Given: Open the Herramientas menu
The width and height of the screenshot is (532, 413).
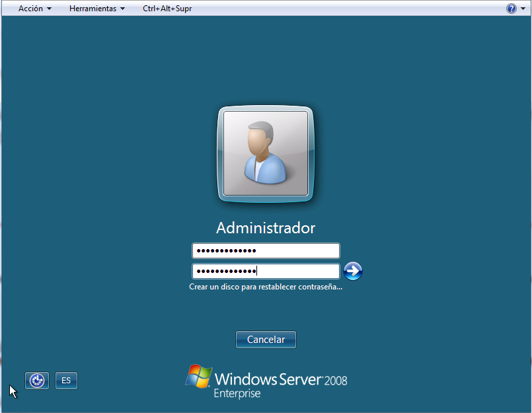Looking at the screenshot, I should pyautogui.click(x=93, y=9).
